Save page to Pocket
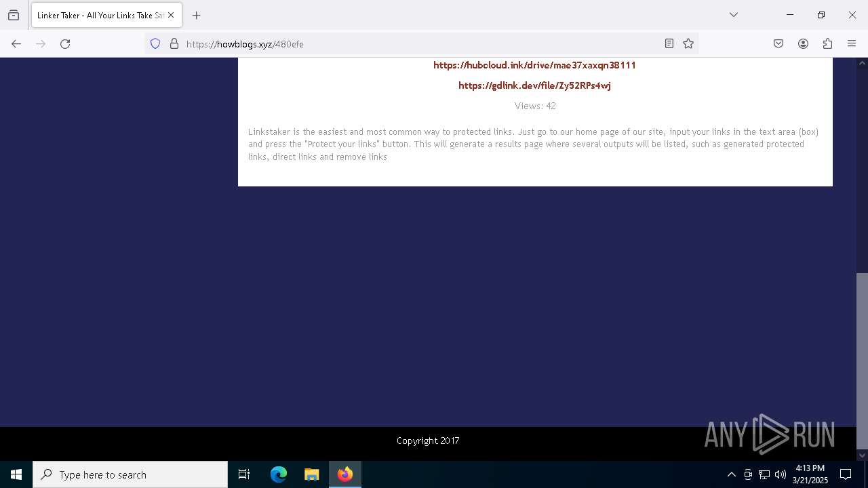 778,44
